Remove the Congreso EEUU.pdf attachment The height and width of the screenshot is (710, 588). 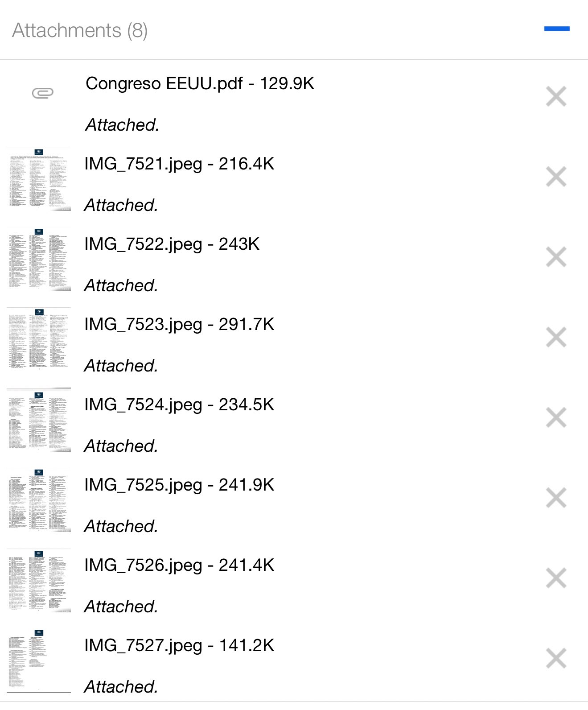click(556, 96)
